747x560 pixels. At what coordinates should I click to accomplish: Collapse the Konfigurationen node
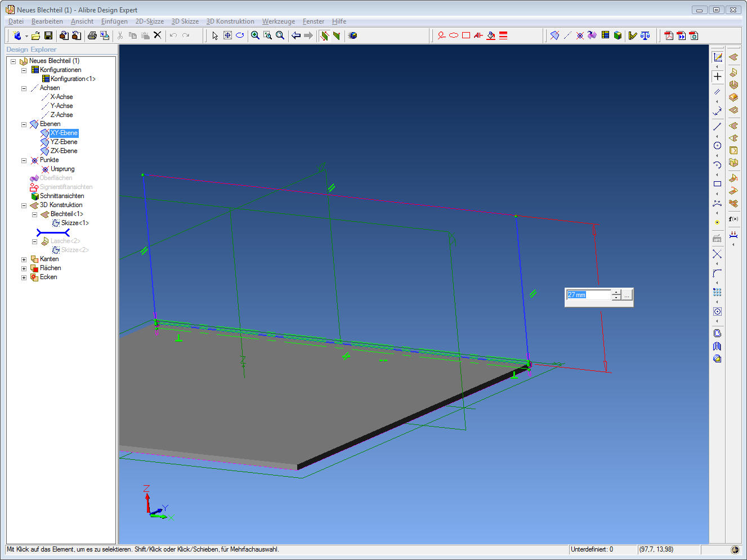[x=24, y=70]
